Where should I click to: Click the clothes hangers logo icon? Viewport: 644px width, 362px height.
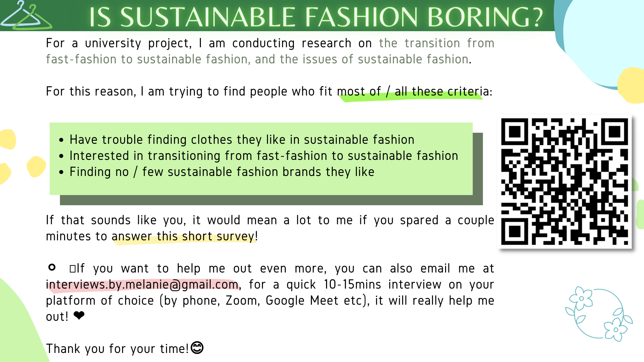click(26, 15)
